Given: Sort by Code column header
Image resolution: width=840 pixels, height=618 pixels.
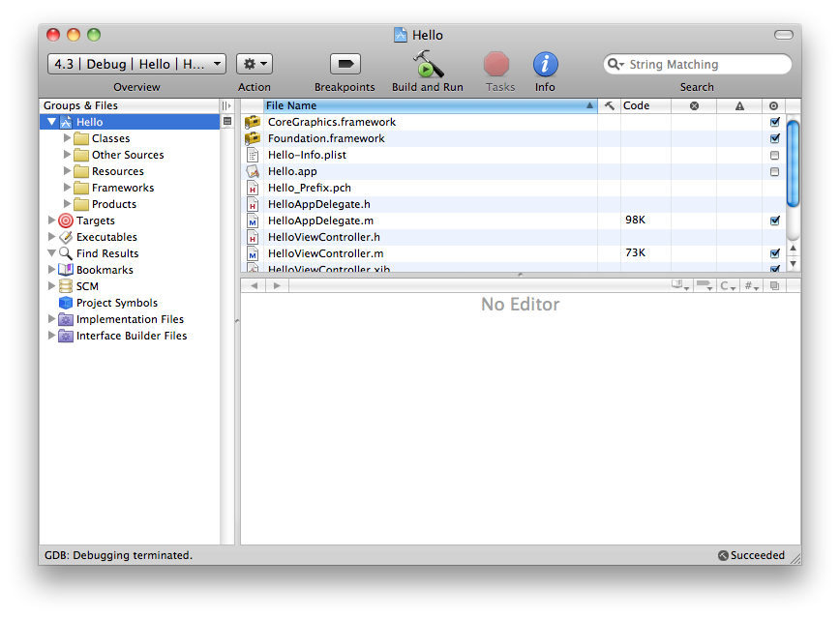Looking at the screenshot, I should (x=645, y=105).
